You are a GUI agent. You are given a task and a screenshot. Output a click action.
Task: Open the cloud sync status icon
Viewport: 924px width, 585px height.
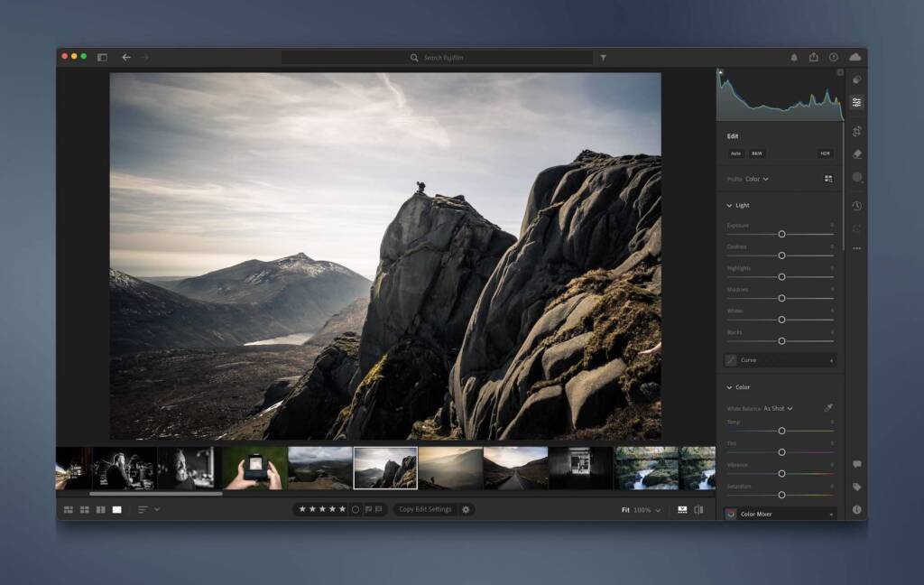pos(855,57)
